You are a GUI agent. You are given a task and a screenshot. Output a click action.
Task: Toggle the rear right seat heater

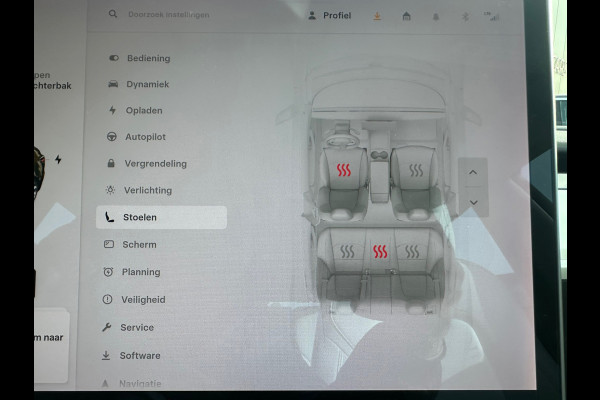412,251
